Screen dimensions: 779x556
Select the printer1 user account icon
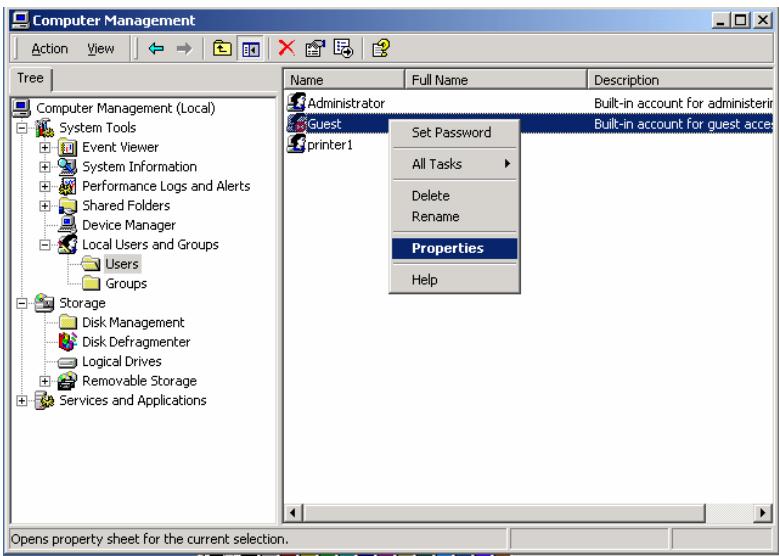click(295, 144)
